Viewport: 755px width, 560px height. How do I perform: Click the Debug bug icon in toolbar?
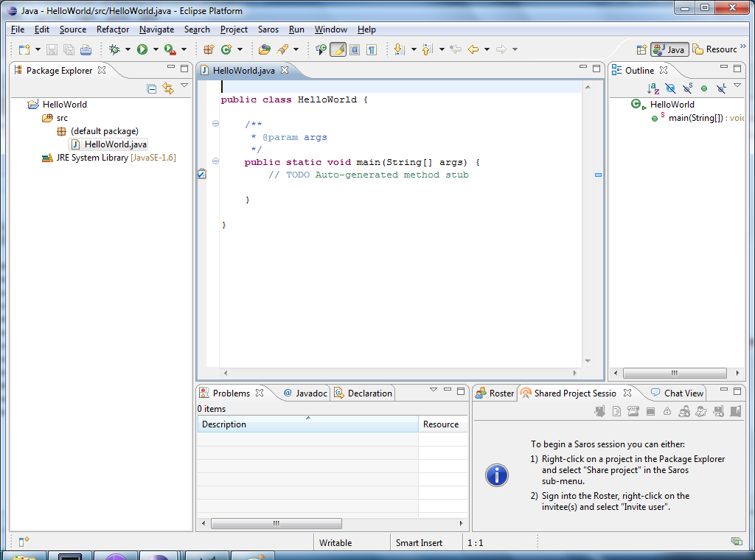pyautogui.click(x=114, y=49)
